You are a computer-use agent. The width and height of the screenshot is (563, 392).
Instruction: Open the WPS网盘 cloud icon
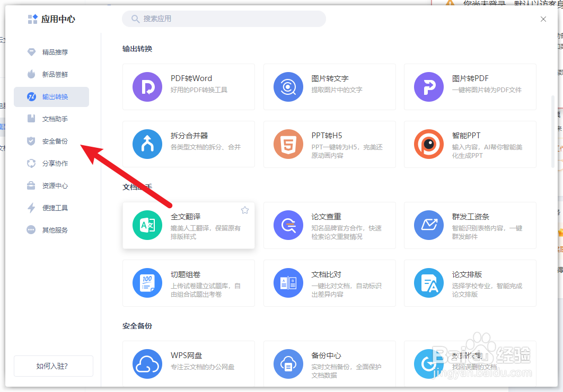click(x=147, y=364)
